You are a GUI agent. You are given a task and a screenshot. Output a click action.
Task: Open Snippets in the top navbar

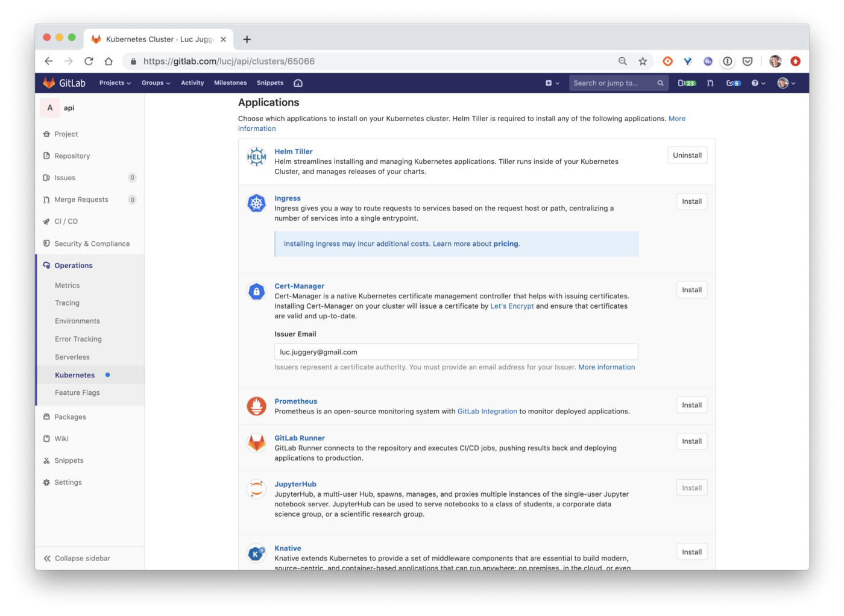click(x=270, y=83)
